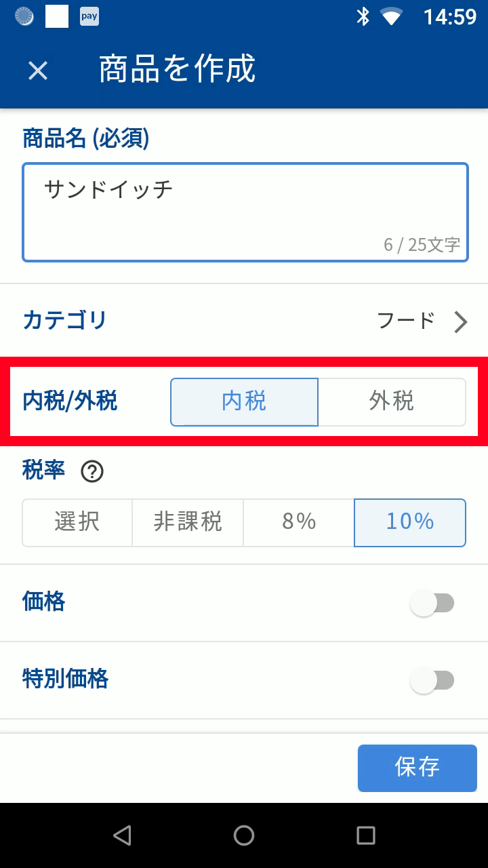Select the 外税 tax option
488x868 pixels.
(392, 401)
